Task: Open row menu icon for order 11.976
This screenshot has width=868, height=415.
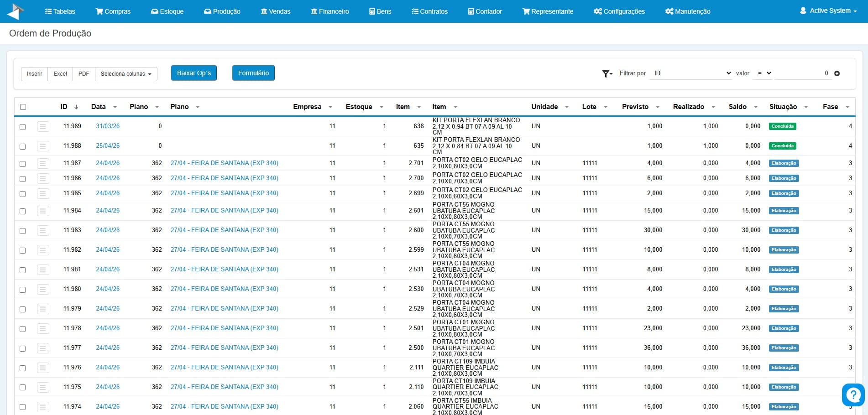Action: point(43,368)
